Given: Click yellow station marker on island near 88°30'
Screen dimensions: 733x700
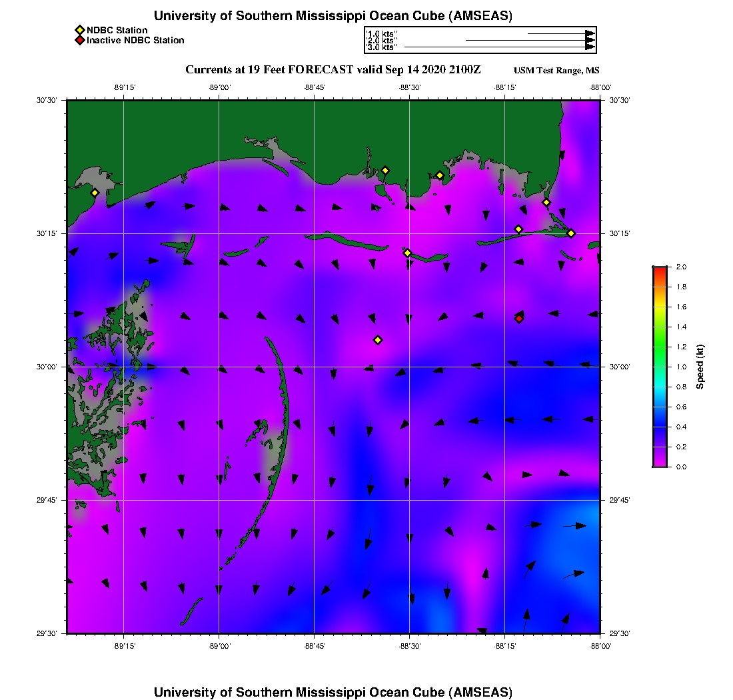Looking at the screenshot, I should 407,253.
